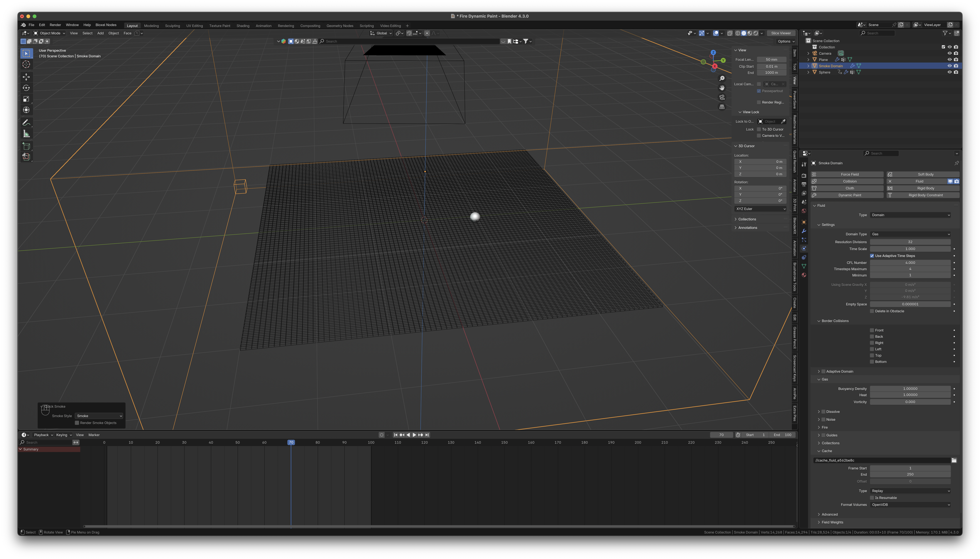
Task: Enable Front border collision checkbox
Action: coord(872,331)
